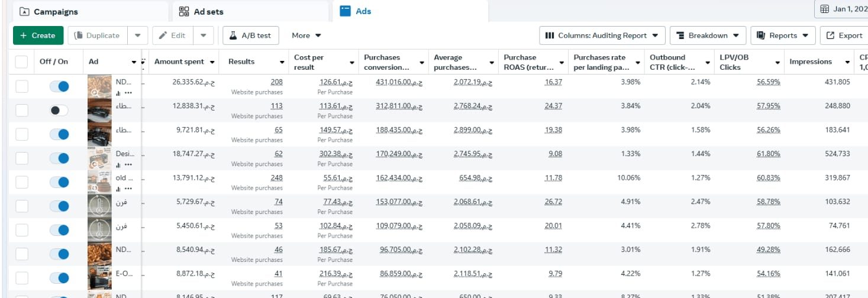Expand the Duplicate options arrow

(137, 35)
